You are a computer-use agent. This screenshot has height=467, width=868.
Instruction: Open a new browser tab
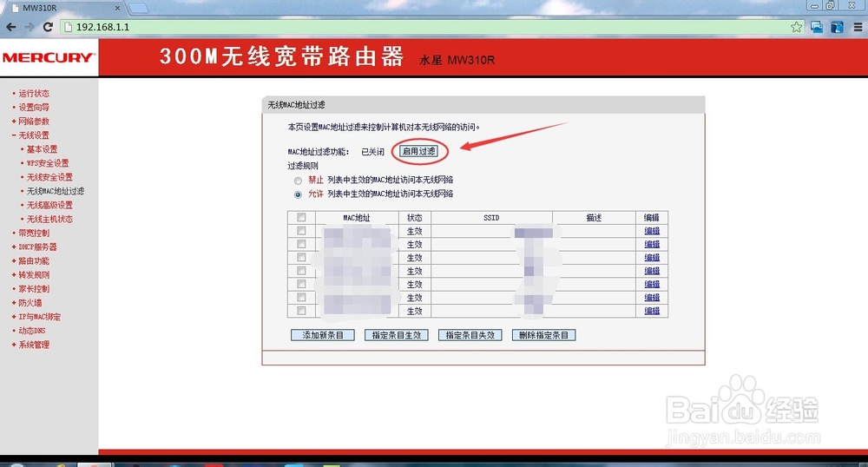tap(138, 8)
